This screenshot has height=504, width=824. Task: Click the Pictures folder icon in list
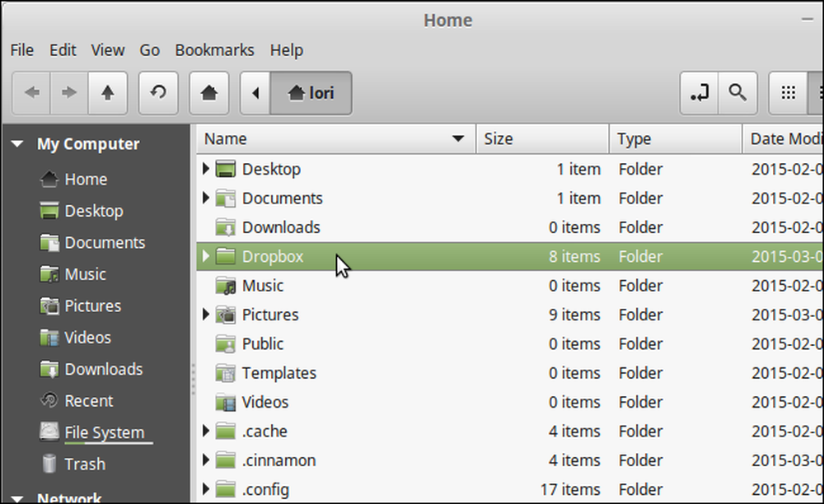tap(226, 315)
